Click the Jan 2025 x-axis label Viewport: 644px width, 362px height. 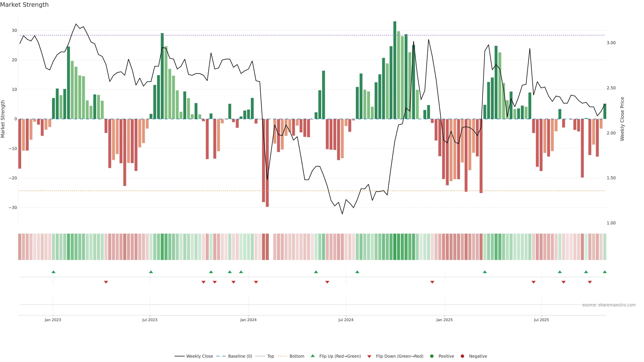pos(444,320)
